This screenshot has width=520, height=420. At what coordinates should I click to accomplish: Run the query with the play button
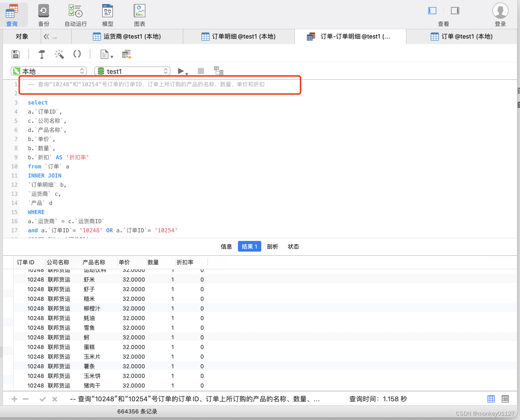181,71
